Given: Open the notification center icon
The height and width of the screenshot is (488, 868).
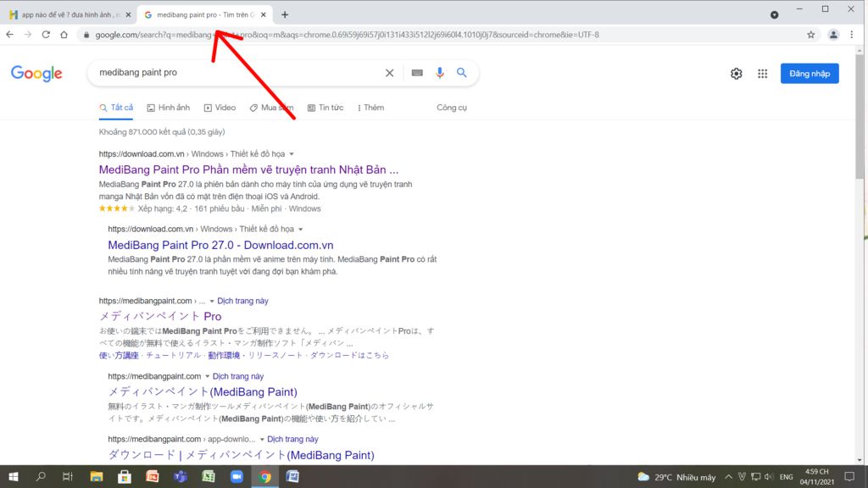Looking at the screenshot, I should pyautogui.click(x=849, y=477).
